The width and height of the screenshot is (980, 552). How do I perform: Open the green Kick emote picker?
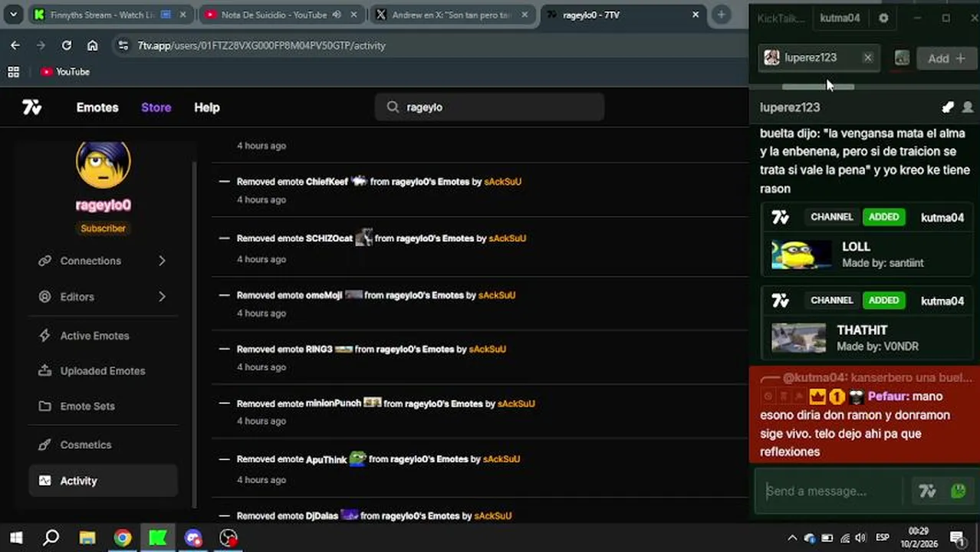tap(958, 491)
